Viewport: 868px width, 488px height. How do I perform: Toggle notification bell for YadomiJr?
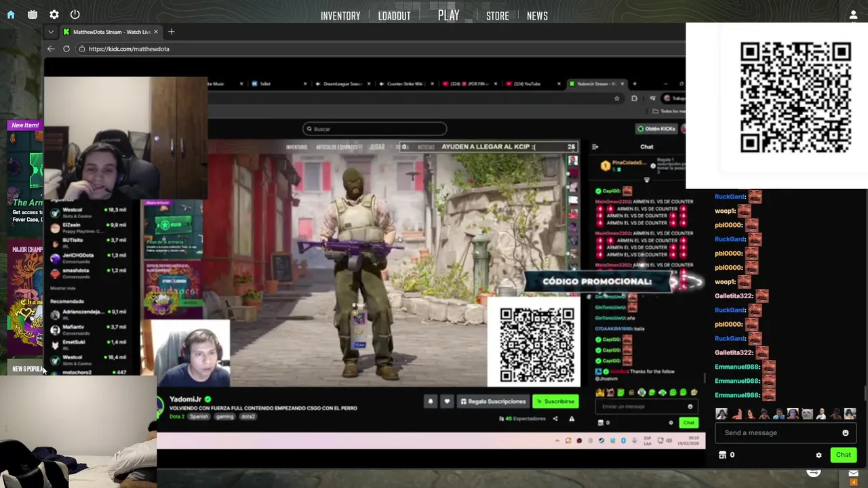(x=430, y=401)
